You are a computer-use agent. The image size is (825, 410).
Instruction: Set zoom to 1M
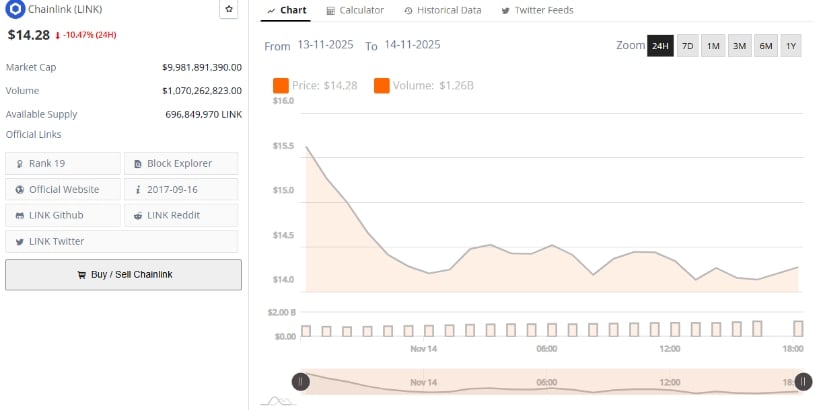coord(713,46)
